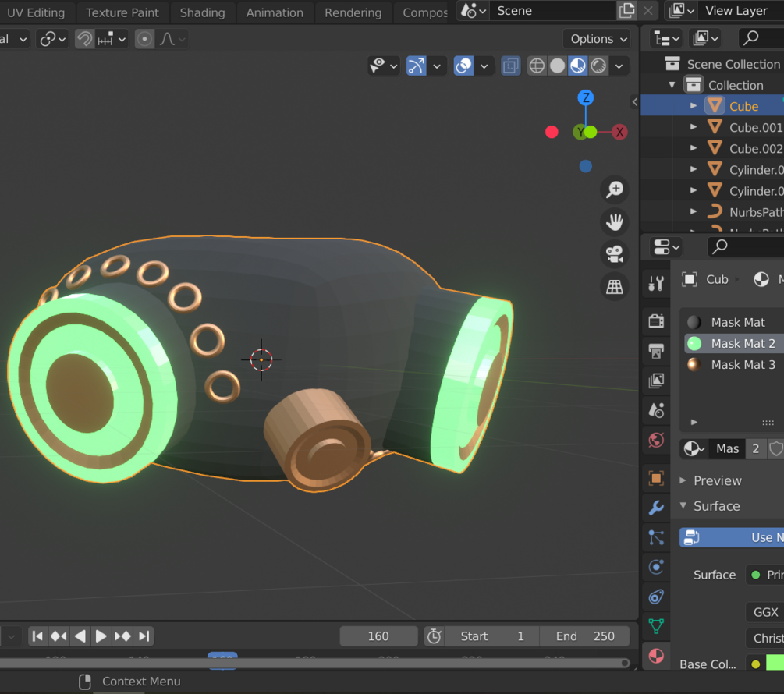
Task: Toggle X-ray mode
Action: (x=510, y=66)
